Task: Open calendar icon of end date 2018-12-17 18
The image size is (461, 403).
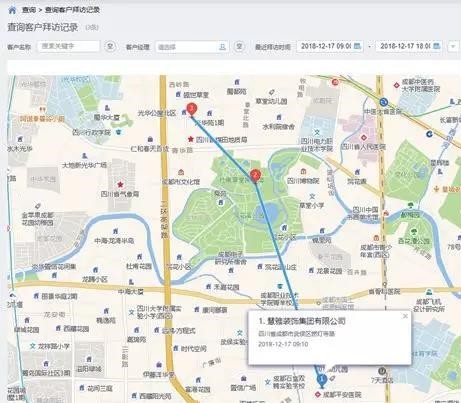Action: [x=437, y=46]
